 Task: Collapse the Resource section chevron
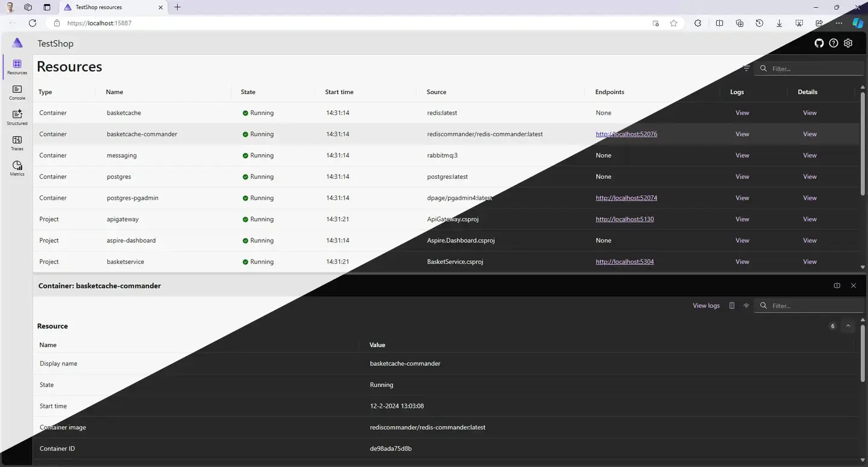coord(848,326)
